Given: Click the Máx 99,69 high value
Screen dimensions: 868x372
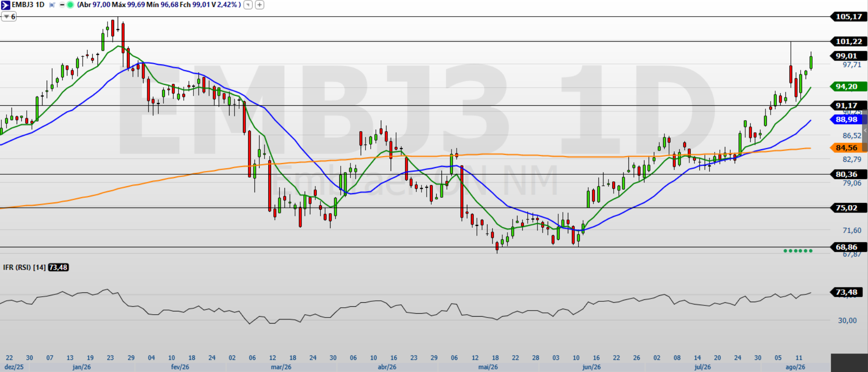Looking at the screenshot, I should [128, 5].
